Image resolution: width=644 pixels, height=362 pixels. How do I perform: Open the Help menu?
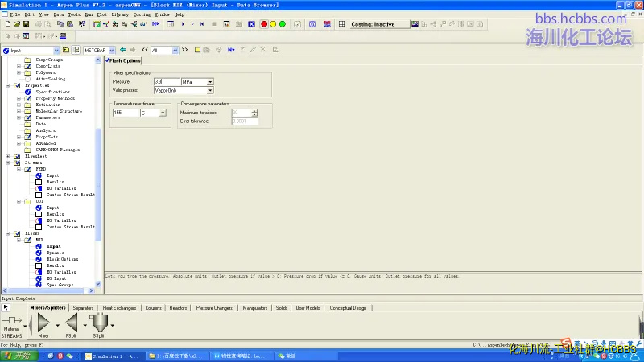pos(179,14)
